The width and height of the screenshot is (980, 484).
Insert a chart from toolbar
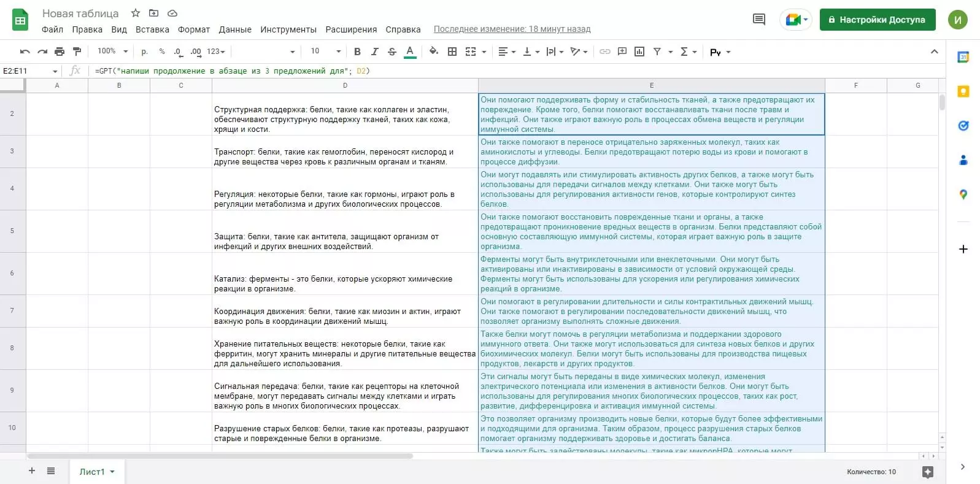[x=639, y=52]
